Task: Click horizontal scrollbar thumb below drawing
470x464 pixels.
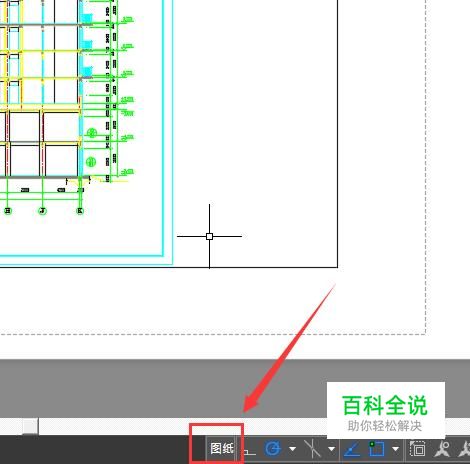Action: pos(30,426)
